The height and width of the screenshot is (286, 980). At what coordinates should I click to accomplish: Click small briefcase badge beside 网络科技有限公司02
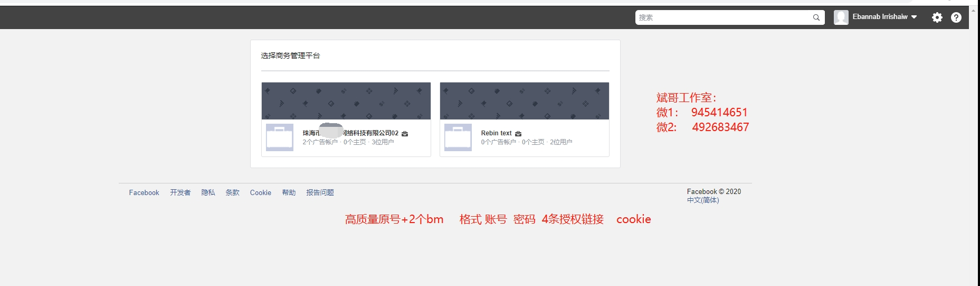tap(405, 134)
